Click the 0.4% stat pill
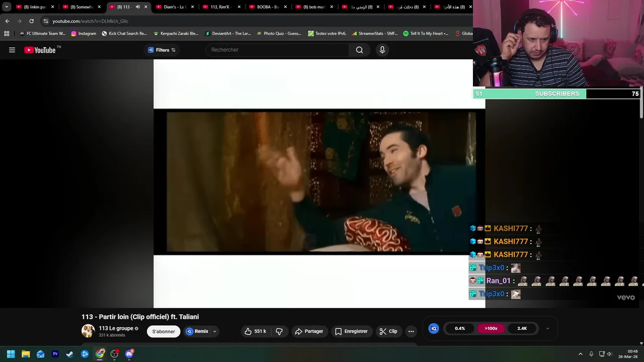This screenshot has height=362, width=644. pyautogui.click(x=460, y=328)
